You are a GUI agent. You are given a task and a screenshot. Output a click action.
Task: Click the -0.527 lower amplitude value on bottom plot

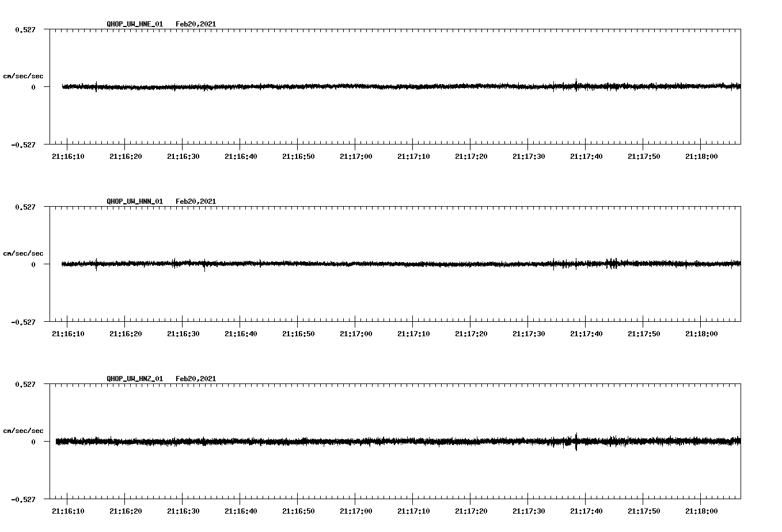pos(23,499)
